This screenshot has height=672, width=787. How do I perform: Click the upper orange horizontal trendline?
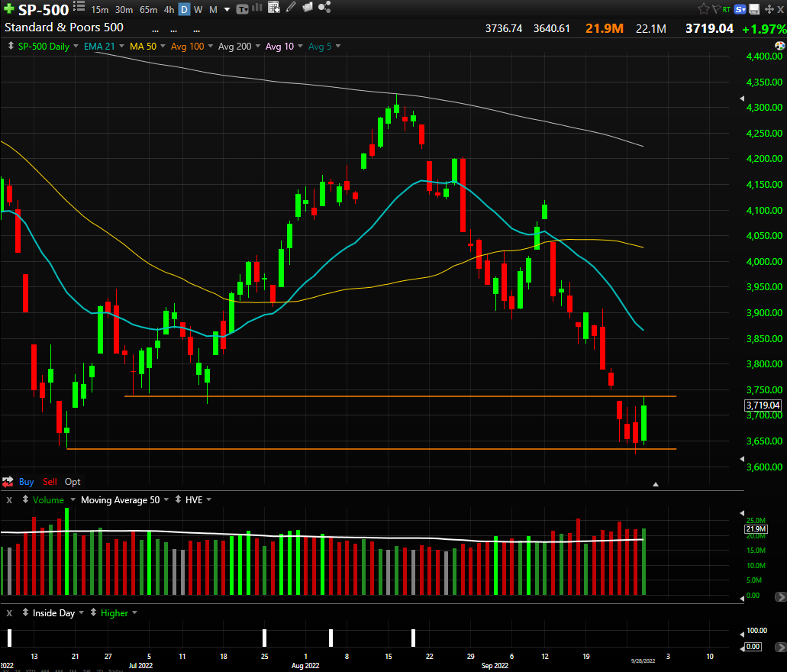point(400,396)
